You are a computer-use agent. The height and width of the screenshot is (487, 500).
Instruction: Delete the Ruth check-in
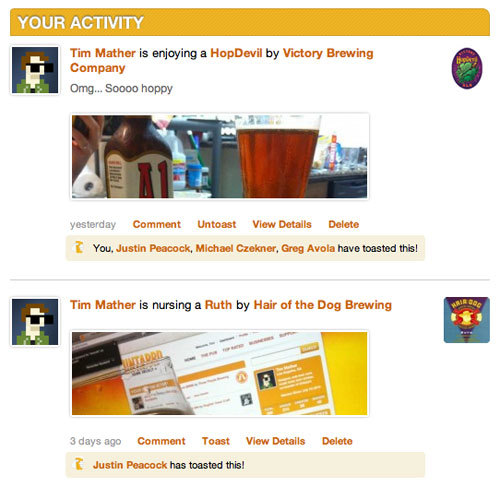[x=337, y=441]
